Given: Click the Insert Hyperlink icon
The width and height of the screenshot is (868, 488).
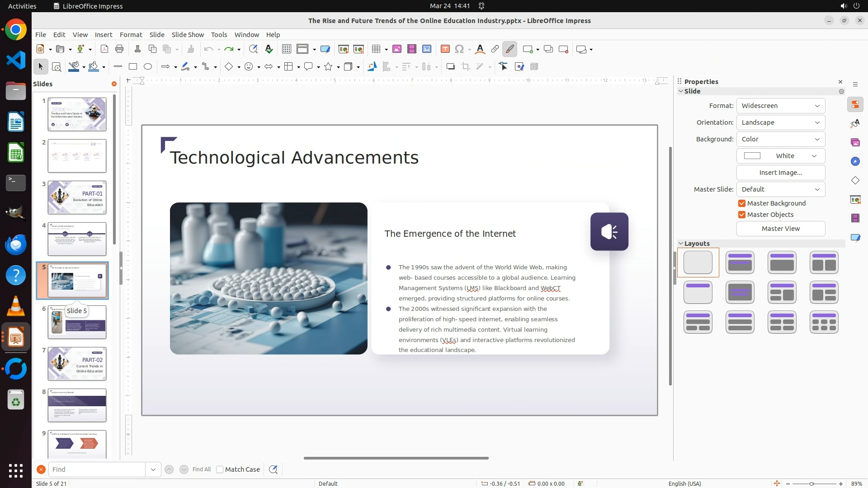Looking at the screenshot, I should (495, 49).
